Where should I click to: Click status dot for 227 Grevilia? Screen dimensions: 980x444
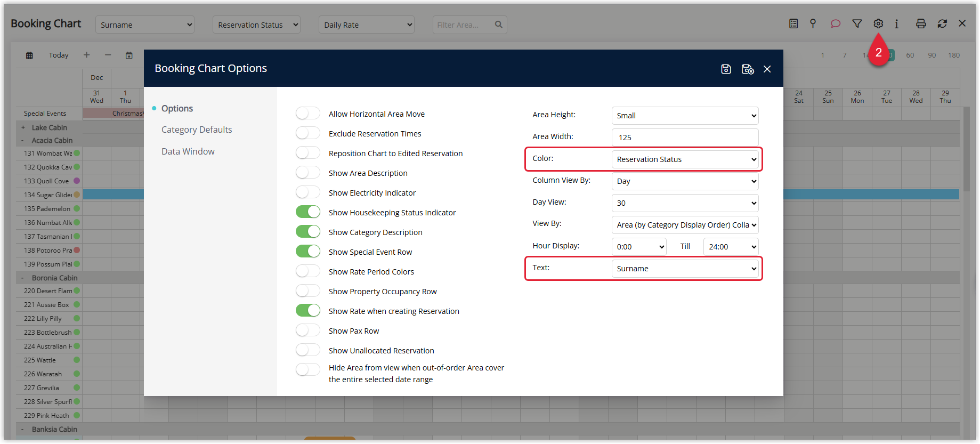77,388
